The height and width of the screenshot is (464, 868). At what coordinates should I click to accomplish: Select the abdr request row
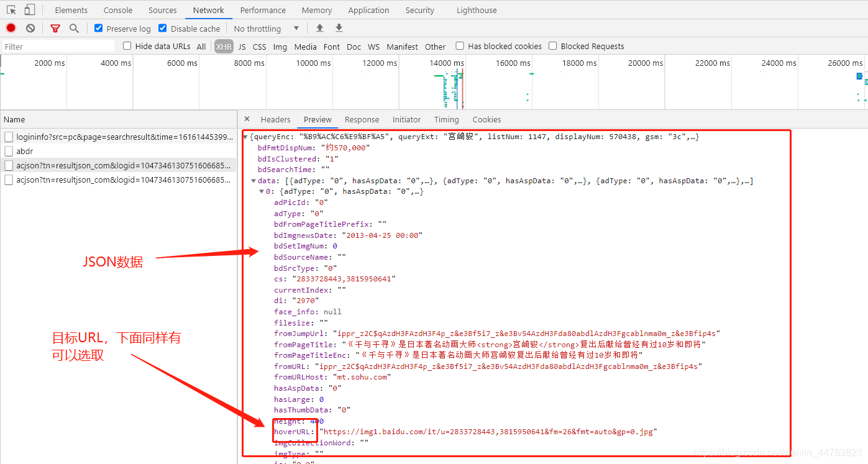(x=118, y=151)
